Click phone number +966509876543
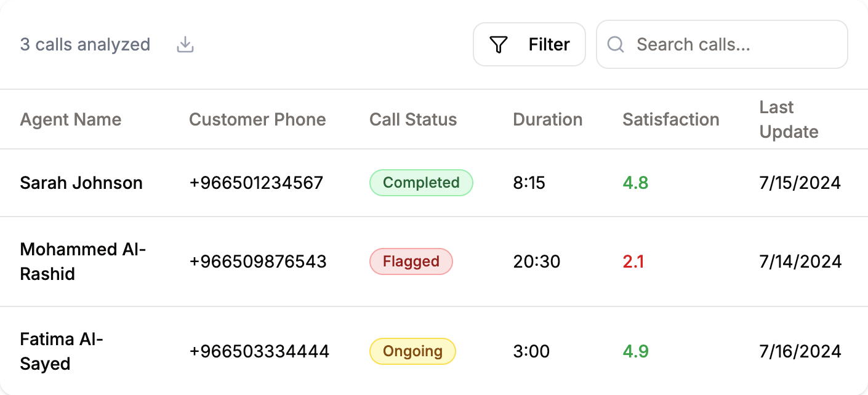The image size is (868, 395). (258, 261)
